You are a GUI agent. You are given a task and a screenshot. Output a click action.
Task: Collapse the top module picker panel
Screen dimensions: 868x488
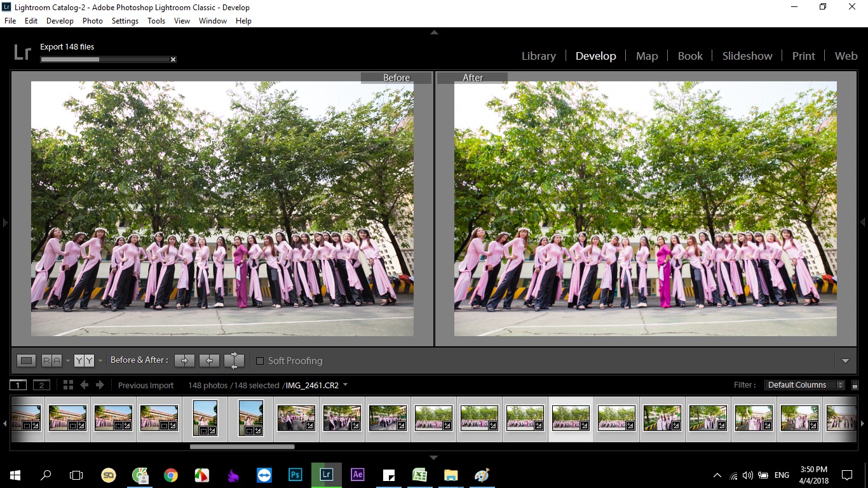[x=434, y=32]
